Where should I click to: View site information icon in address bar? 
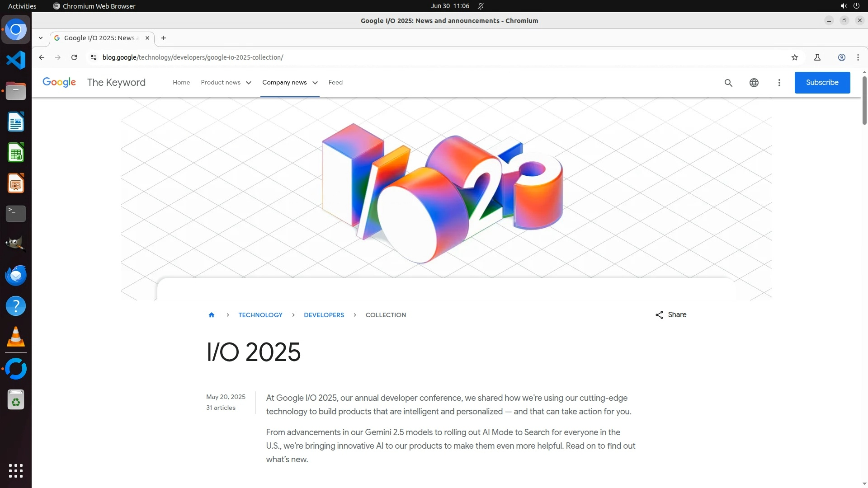click(x=94, y=57)
